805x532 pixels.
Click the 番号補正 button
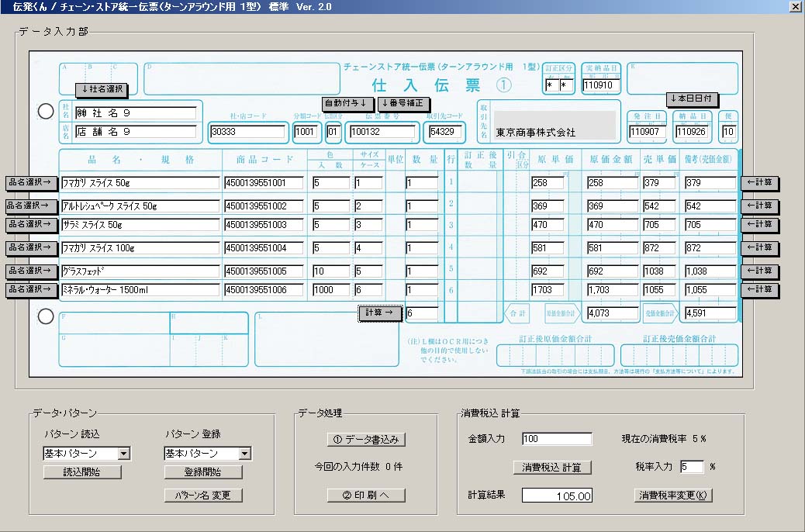pyautogui.click(x=402, y=103)
